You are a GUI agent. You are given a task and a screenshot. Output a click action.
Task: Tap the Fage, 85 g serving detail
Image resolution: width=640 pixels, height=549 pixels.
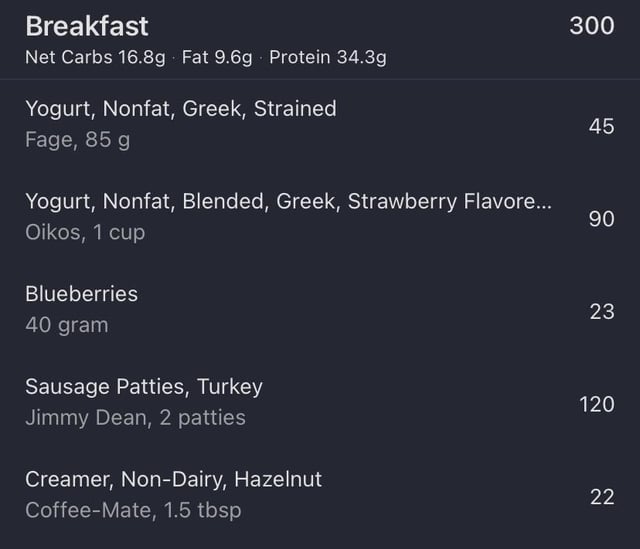pos(78,140)
